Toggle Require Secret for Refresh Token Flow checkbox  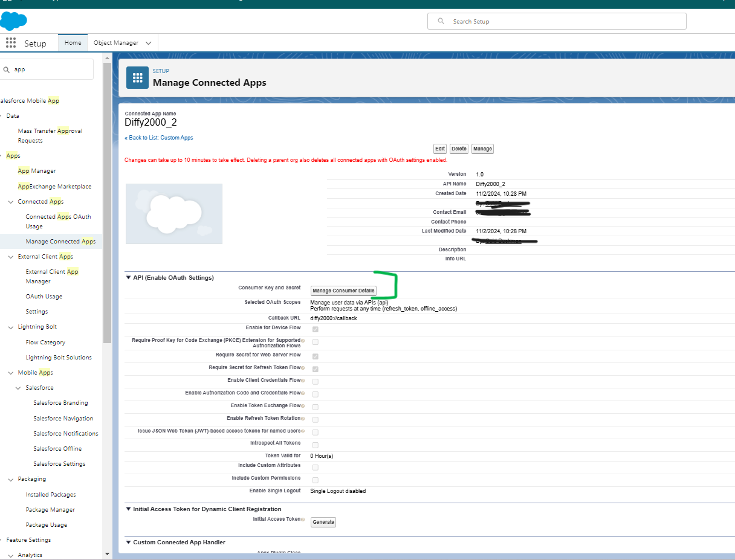tap(315, 369)
